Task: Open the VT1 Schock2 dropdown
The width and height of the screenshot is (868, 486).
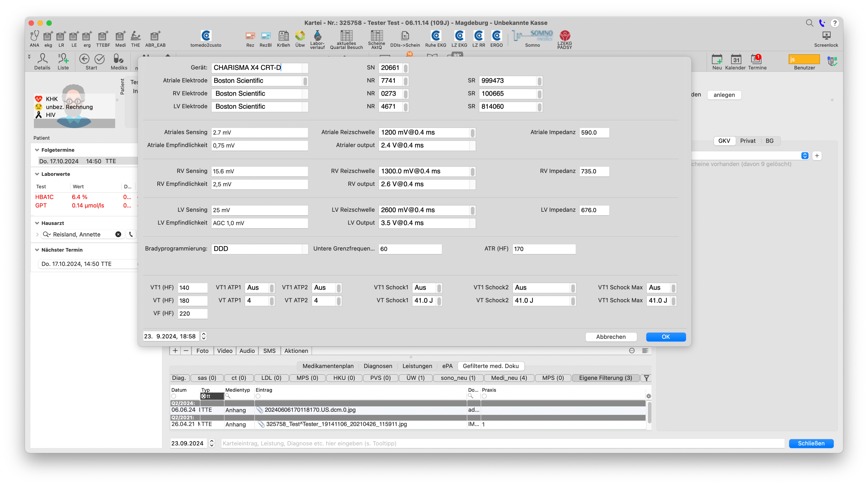Action: 573,288
